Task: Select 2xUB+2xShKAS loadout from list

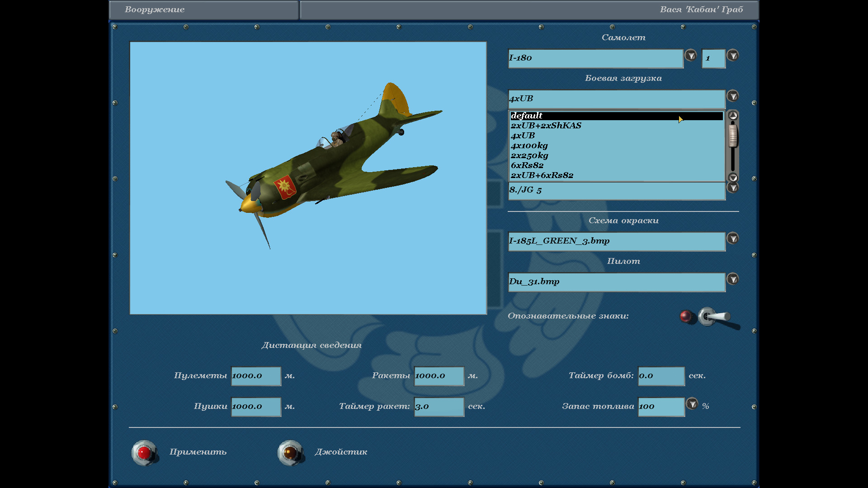Action: 546,126
